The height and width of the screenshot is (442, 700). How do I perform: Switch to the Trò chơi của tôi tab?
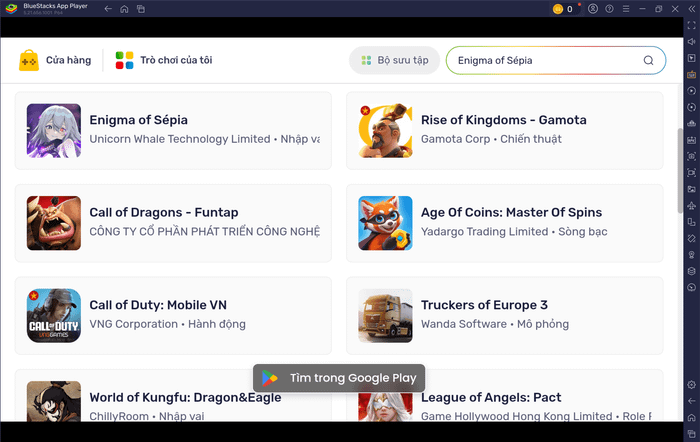coord(164,60)
